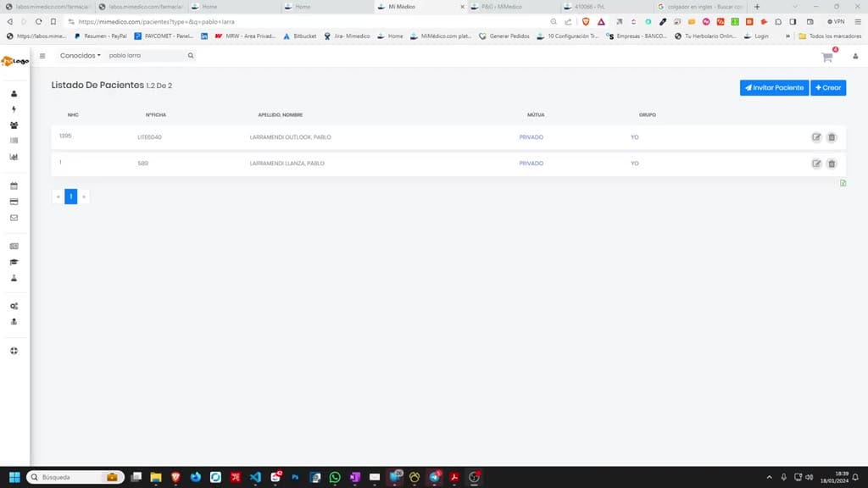Open the patients group sidebar icon
The width and height of the screenshot is (868, 488).
pos(14,125)
